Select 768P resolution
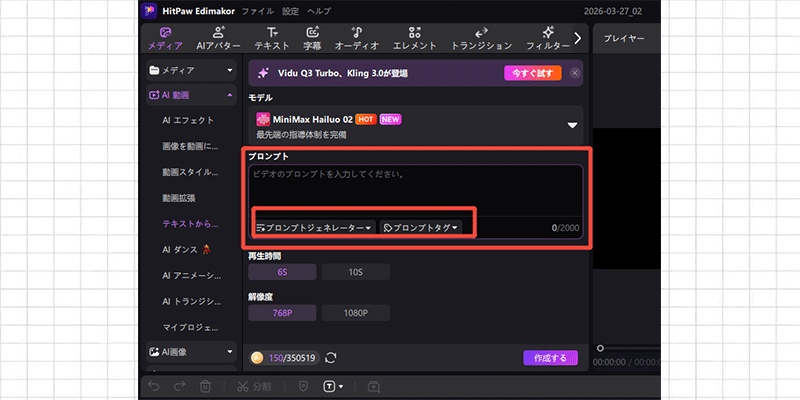The width and height of the screenshot is (800, 400). point(282,313)
